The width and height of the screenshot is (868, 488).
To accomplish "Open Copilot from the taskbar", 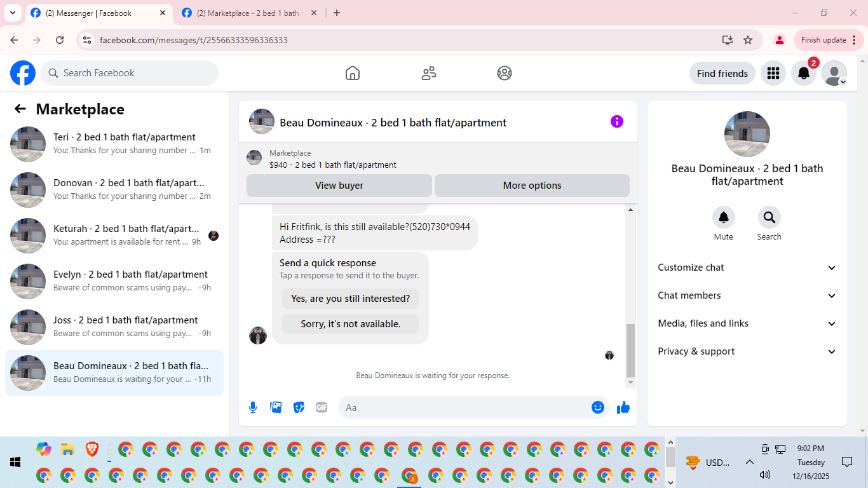I will pyautogui.click(x=44, y=449).
